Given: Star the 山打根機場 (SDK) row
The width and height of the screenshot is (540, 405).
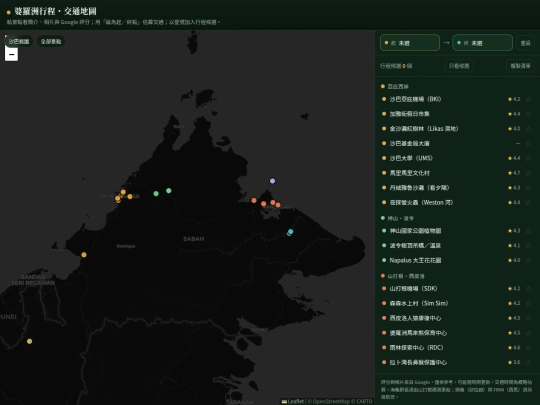Looking at the screenshot, I should [528, 289].
